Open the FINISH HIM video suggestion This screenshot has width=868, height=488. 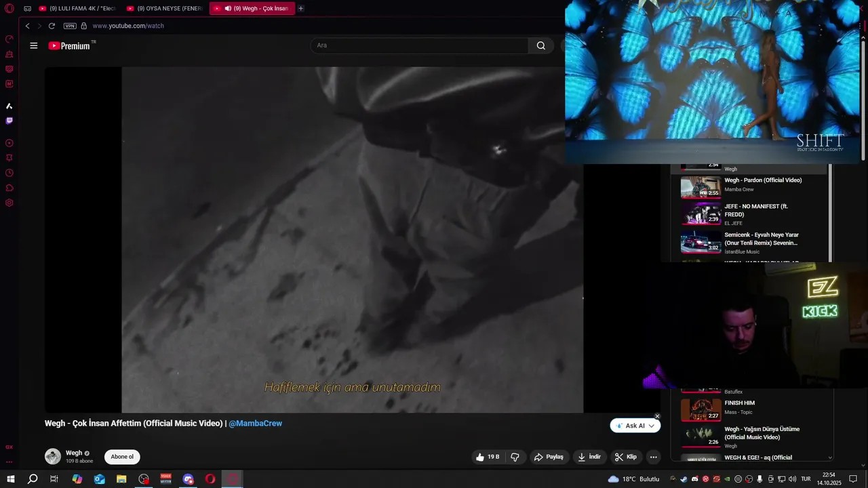[739, 403]
